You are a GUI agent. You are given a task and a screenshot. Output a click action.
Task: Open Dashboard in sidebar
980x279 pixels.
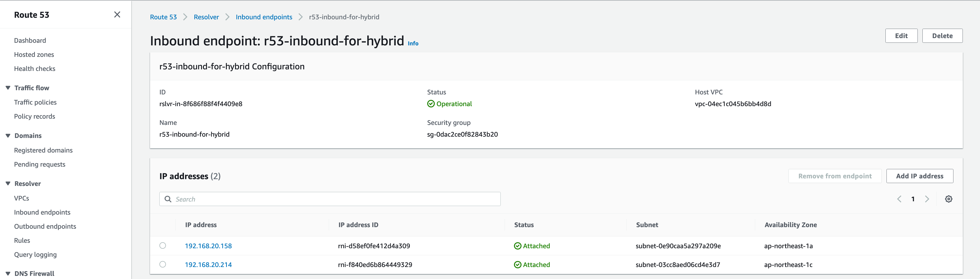point(30,40)
